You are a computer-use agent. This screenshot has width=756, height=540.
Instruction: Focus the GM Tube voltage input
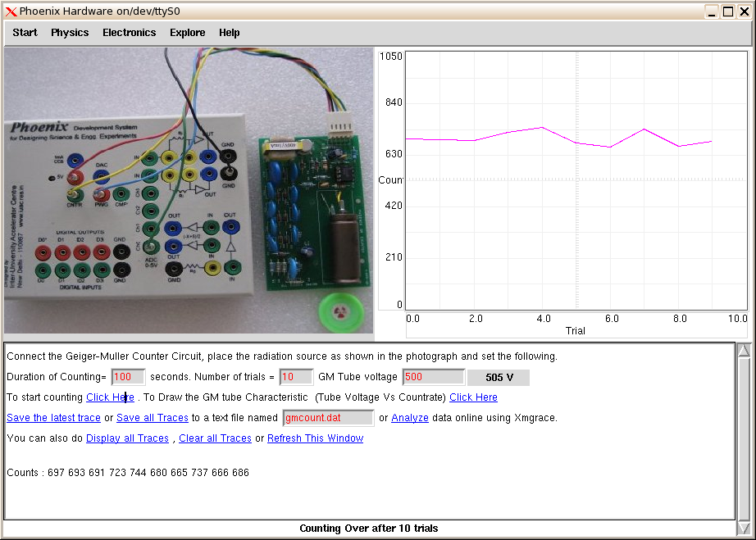pyautogui.click(x=434, y=377)
